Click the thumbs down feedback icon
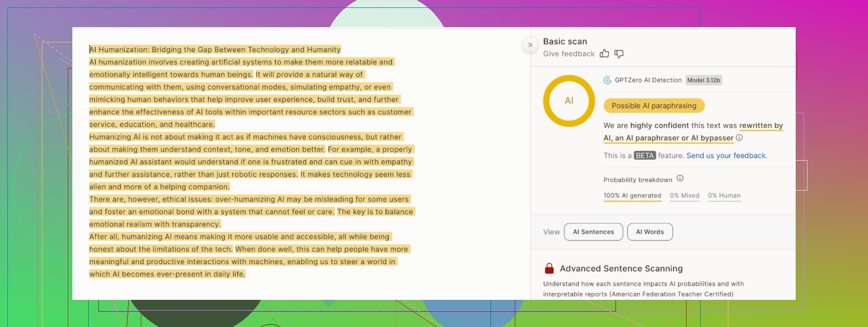The image size is (868, 327). tap(619, 54)
